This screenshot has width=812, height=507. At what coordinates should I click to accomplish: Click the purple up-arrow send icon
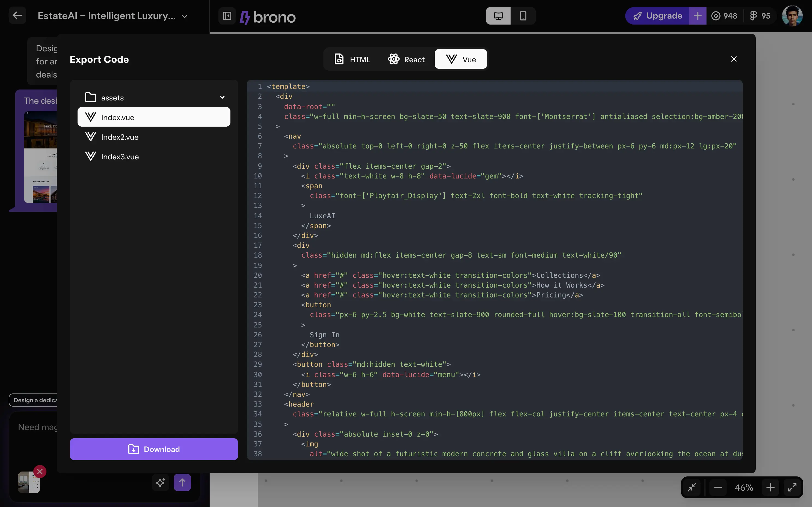(x=182, y=482)
